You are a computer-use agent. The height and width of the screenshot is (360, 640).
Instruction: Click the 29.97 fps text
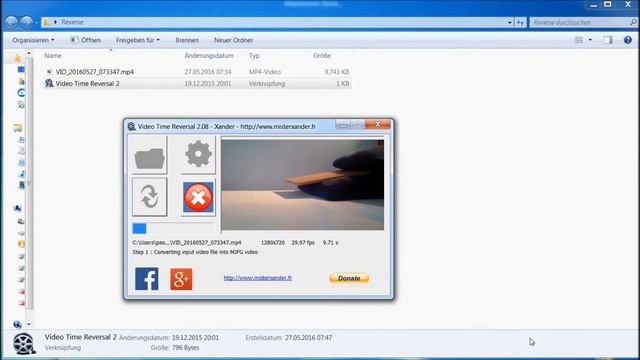(303, 242)
